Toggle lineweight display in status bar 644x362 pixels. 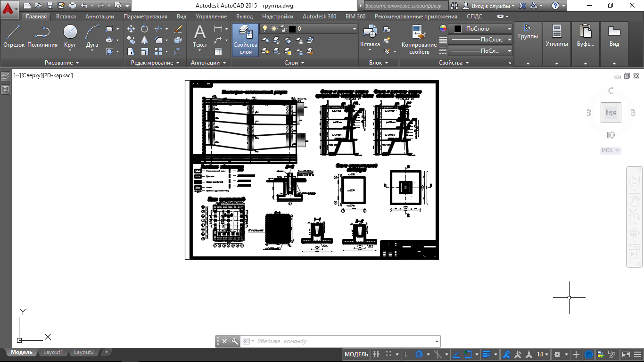click(x=487, y=354)
